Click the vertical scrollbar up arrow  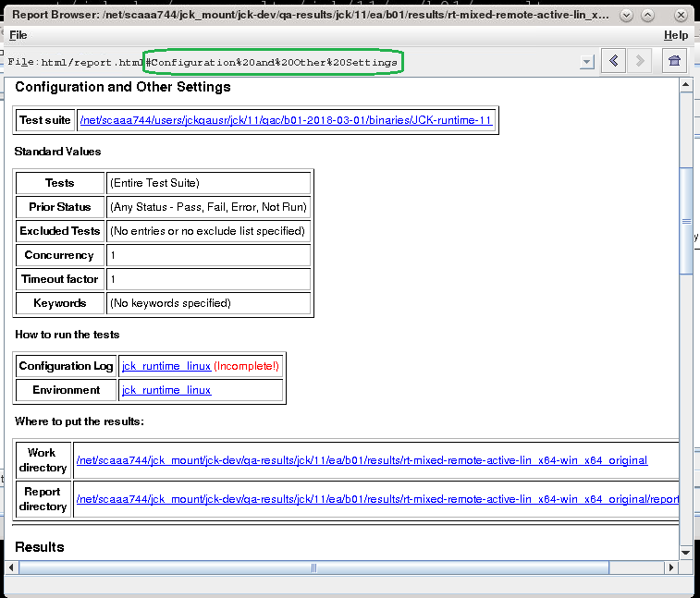[686, 85]
